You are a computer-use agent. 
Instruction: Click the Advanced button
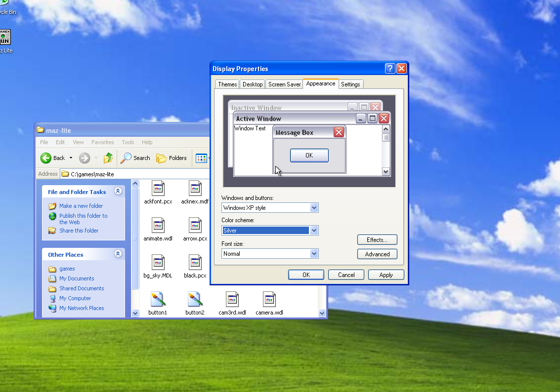[x=377, y=254]
